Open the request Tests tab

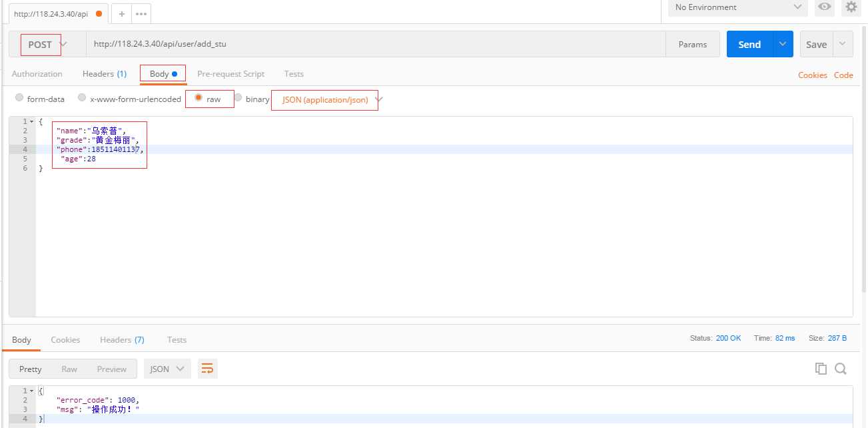294,74
